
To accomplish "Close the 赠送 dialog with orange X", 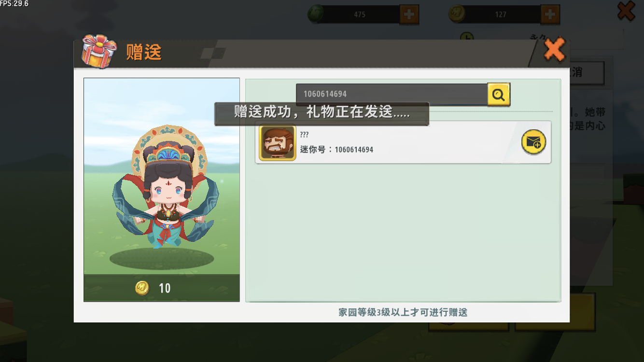I will (554, 49).
